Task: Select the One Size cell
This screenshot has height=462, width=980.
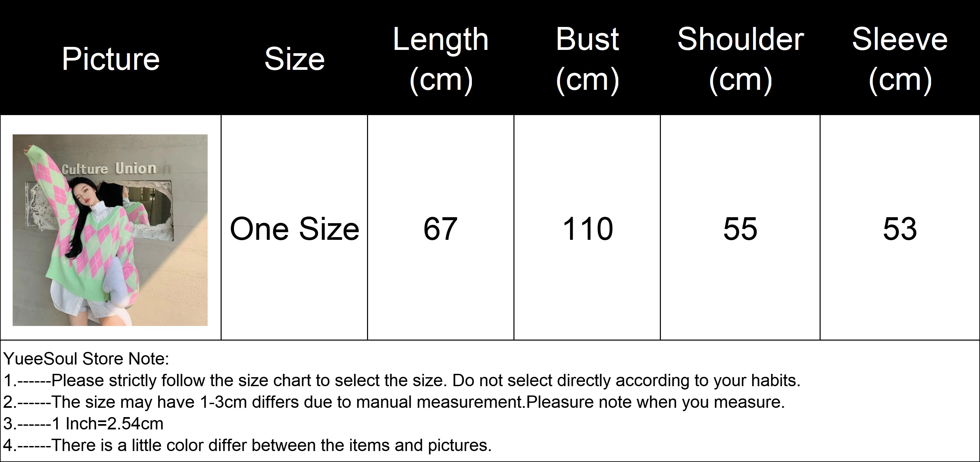Action: [294, 229]
